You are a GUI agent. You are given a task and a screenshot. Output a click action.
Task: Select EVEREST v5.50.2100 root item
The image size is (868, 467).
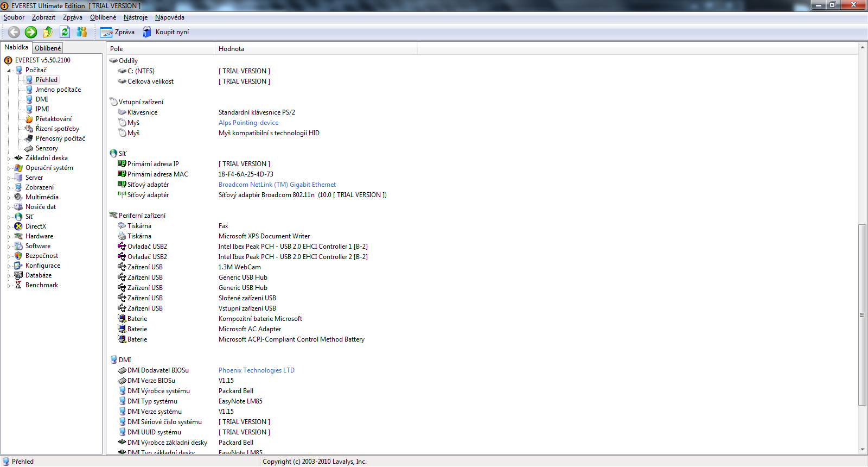42,60
